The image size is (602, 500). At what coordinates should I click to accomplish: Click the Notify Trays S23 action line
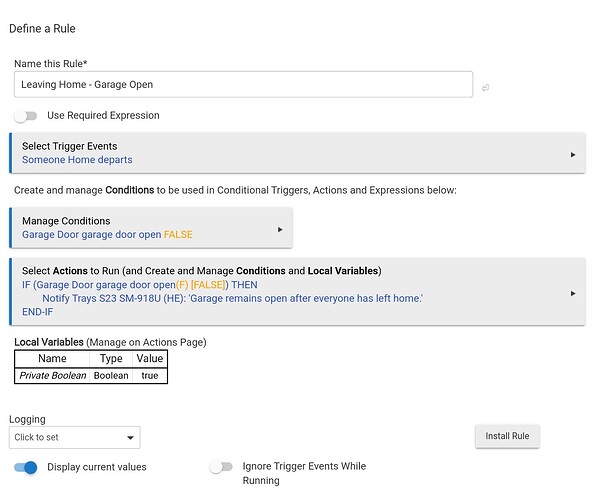pyautogui.click(x=232, y=298)
